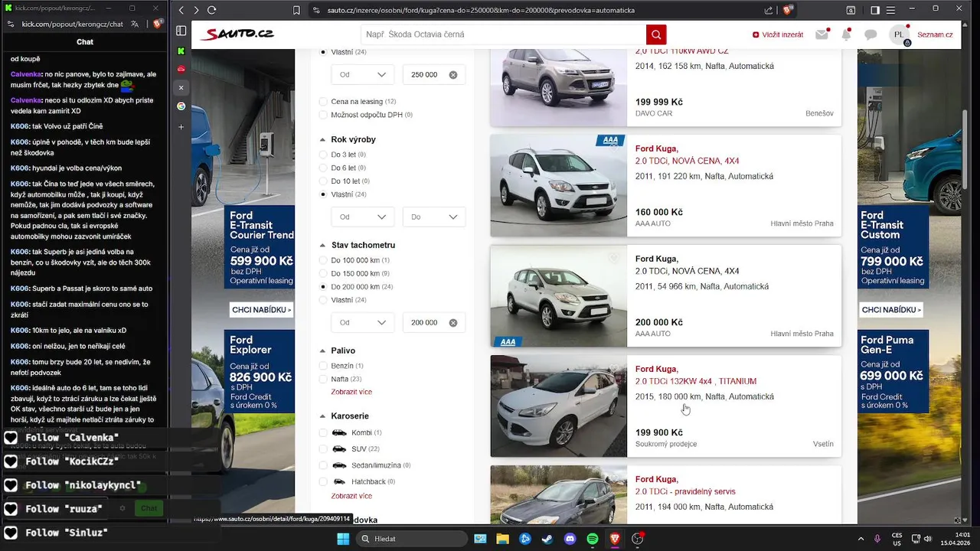
Task: Click 'Vložit inzerát' link
Action: (x=778, y=34)
